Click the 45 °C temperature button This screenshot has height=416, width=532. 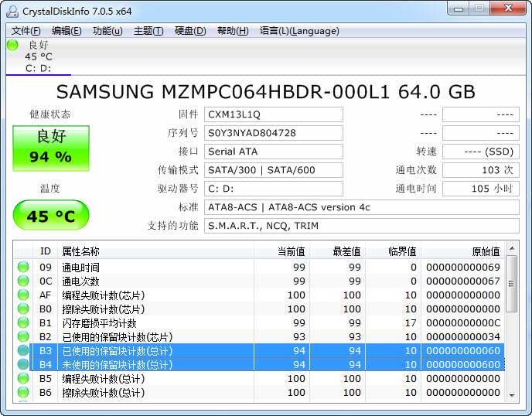click(51, 215)
